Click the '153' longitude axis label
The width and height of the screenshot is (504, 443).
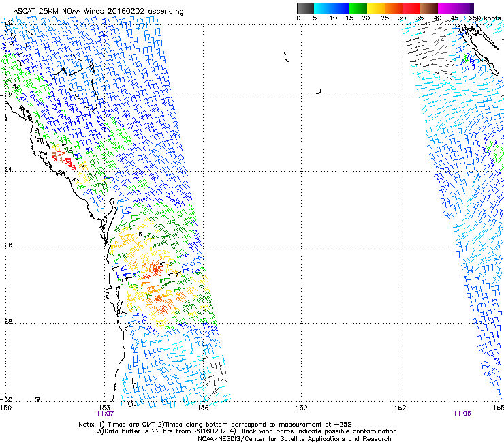click(104, 408)
